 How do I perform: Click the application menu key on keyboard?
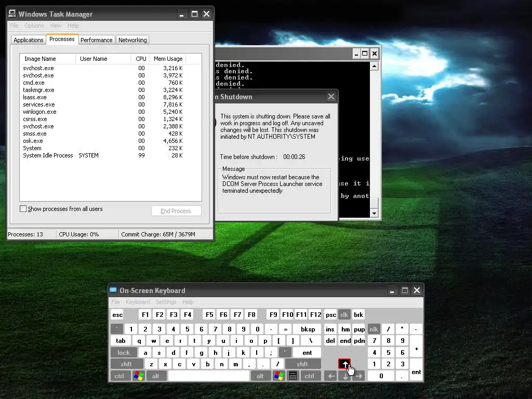pyautogui.click(x=293, y=376)
